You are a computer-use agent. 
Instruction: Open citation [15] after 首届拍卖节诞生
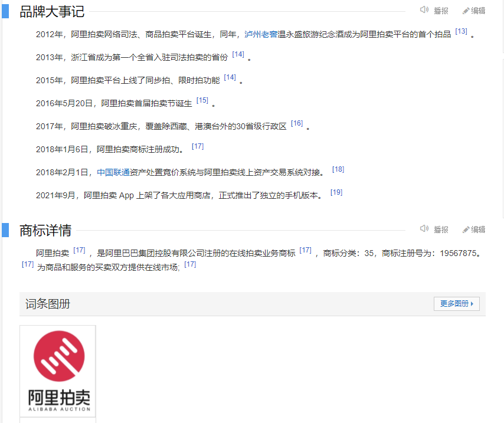(202, 100)
